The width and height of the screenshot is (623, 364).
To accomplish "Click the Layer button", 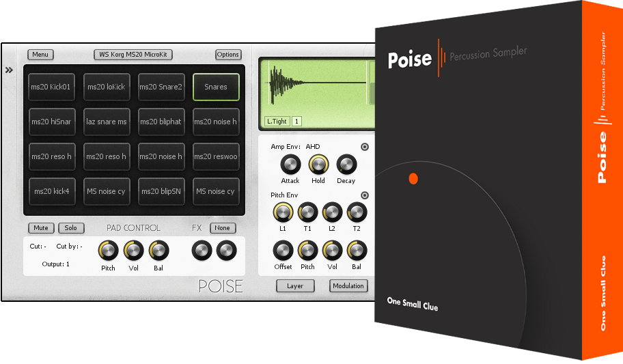I will click(x=295, y=286).
